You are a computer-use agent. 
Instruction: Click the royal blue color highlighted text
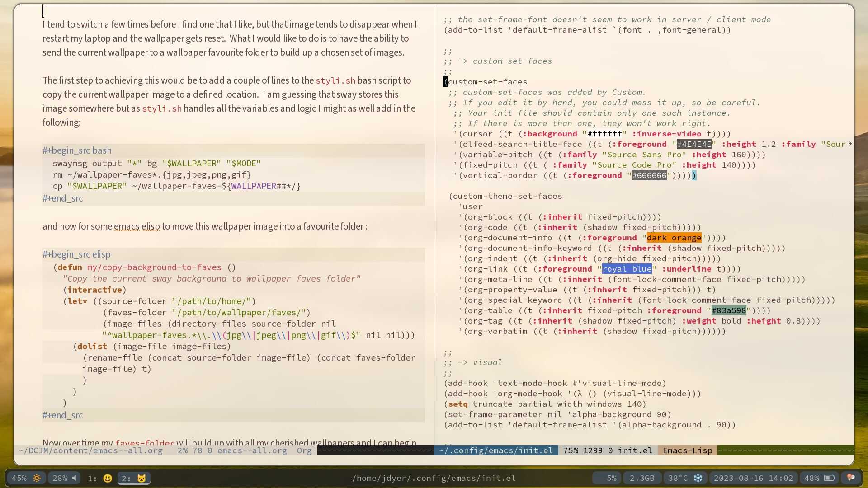627,269
